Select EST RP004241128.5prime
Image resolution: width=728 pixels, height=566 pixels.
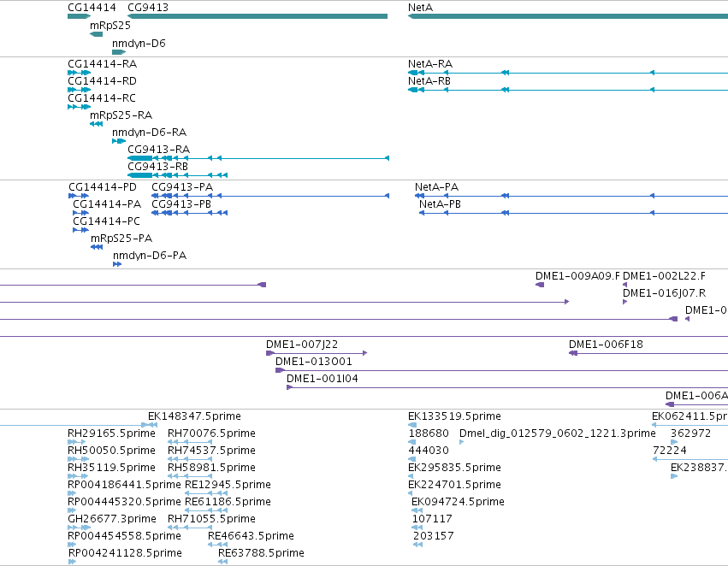126,553
